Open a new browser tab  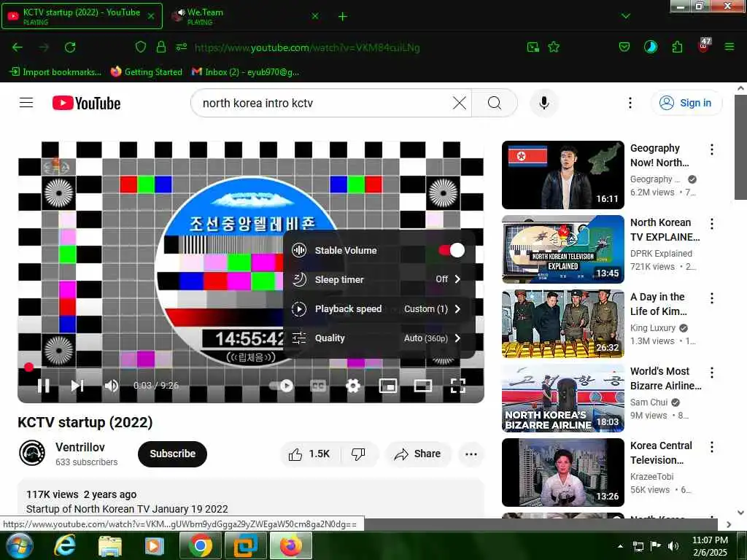(x=343, y=17)
